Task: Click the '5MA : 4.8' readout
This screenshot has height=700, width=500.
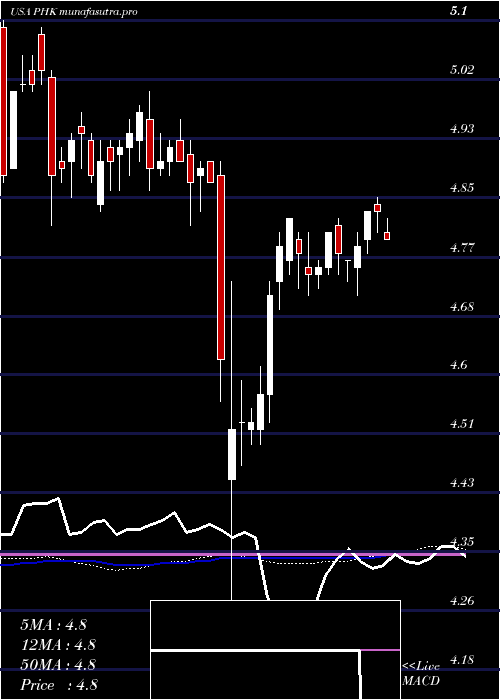Action: pos(54,625)
